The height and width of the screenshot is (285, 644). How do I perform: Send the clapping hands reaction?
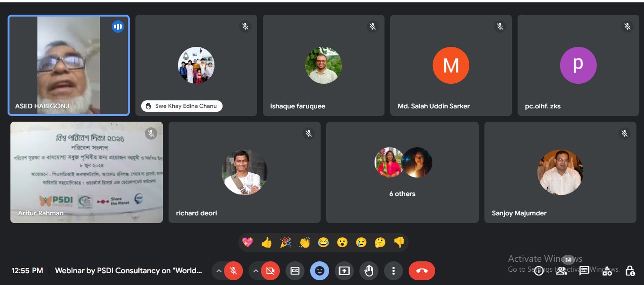click(304, 243)
